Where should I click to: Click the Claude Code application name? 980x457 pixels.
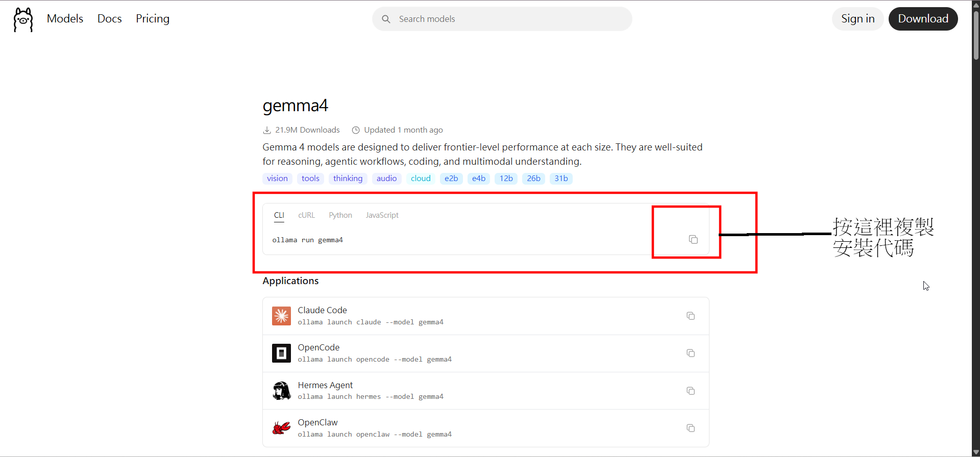(323, 310)
